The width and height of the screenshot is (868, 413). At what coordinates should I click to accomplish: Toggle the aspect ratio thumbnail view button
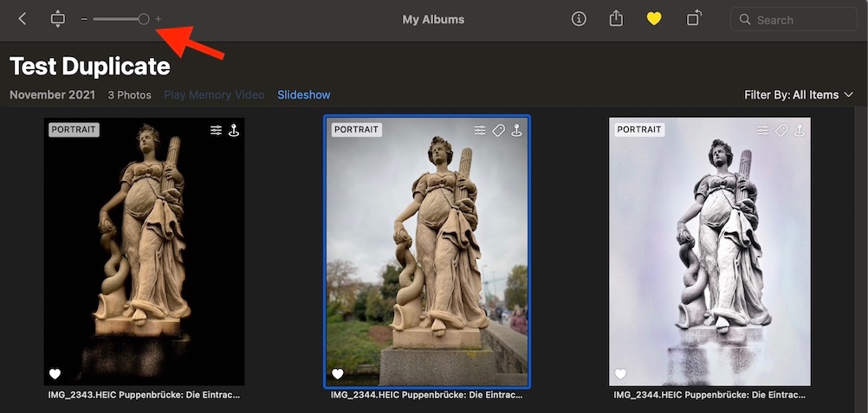pyautogui.click(x=57, y=19)
